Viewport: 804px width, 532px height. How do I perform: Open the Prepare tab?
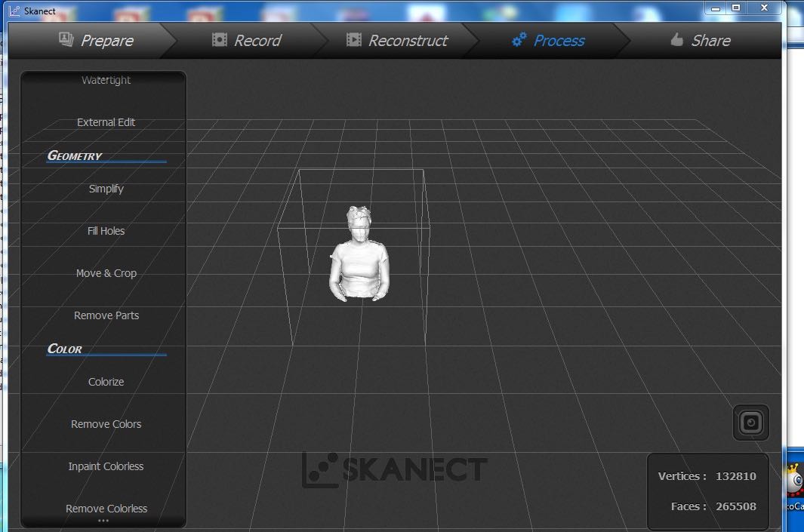click(x=96, y=40)
